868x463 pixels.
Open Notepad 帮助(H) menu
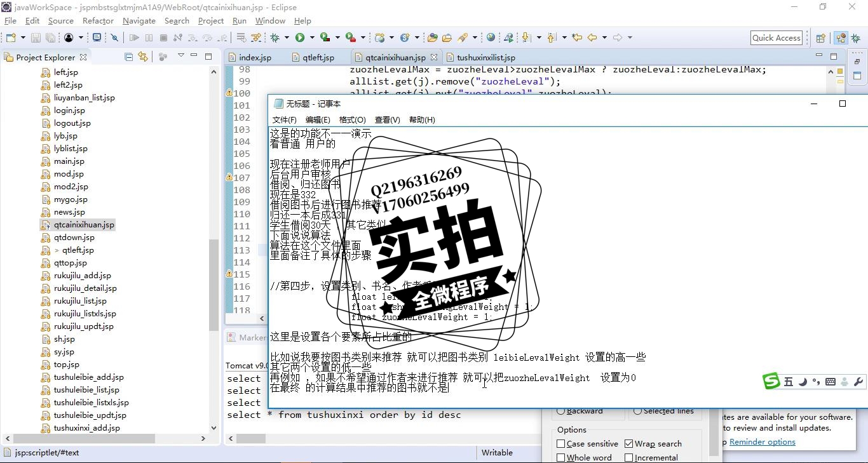click(x=422, y=119)
